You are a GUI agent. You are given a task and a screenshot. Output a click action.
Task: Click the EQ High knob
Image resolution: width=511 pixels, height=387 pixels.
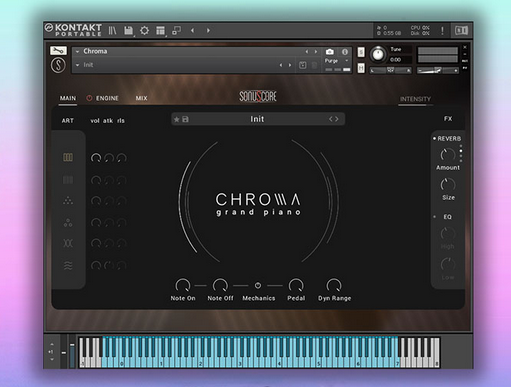448,234
